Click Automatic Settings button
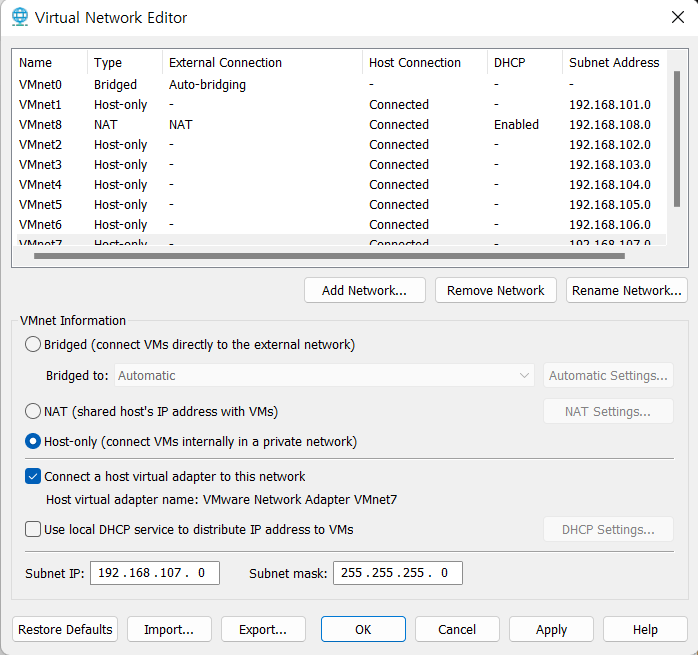This screenshot has height=655, width=698. 608,375
